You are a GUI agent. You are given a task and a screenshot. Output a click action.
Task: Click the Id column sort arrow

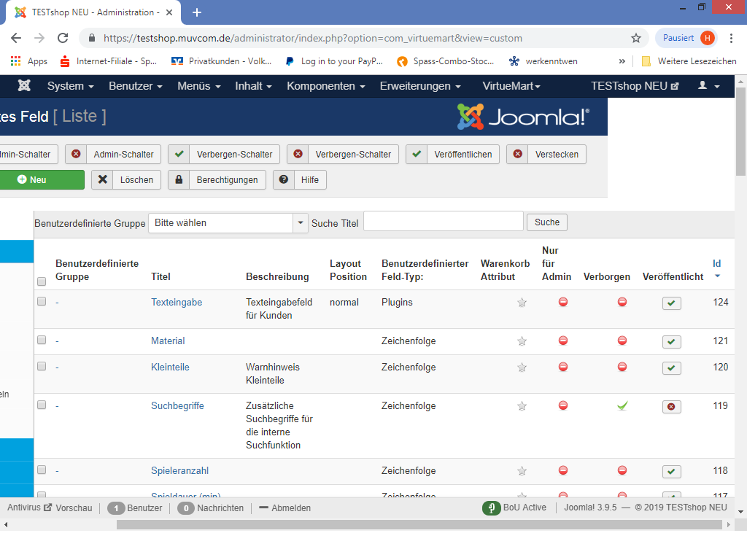tap(717, 276)
